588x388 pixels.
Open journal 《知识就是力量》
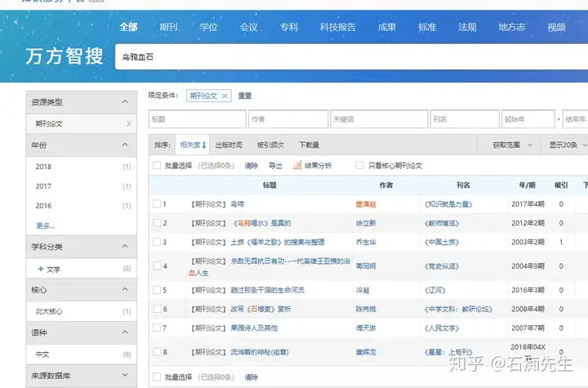[448, 204]
